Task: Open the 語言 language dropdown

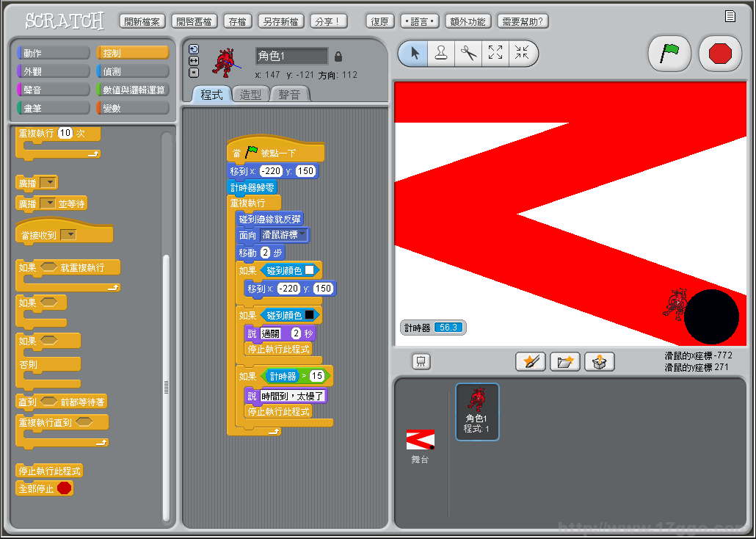Action: [x=420, y=21]
